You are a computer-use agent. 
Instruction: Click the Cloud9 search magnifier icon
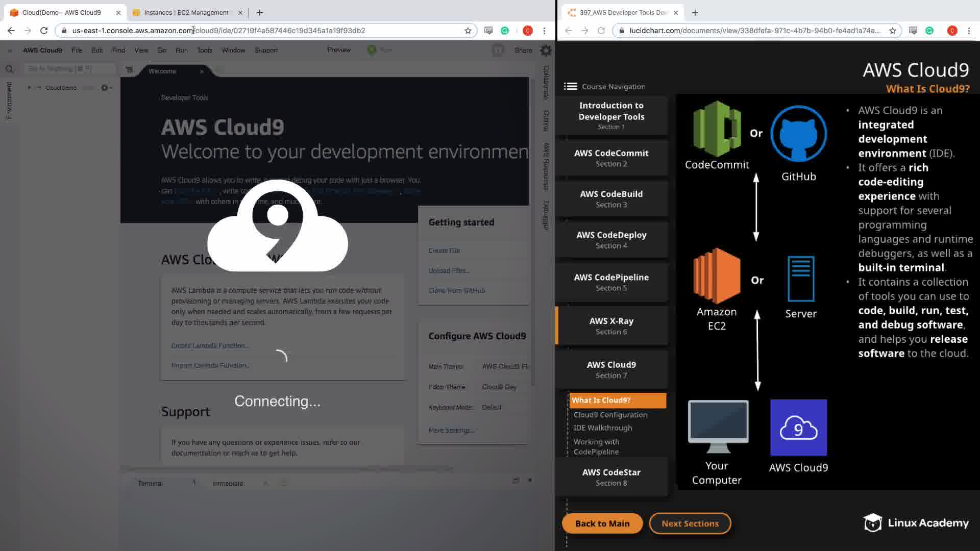9,69
